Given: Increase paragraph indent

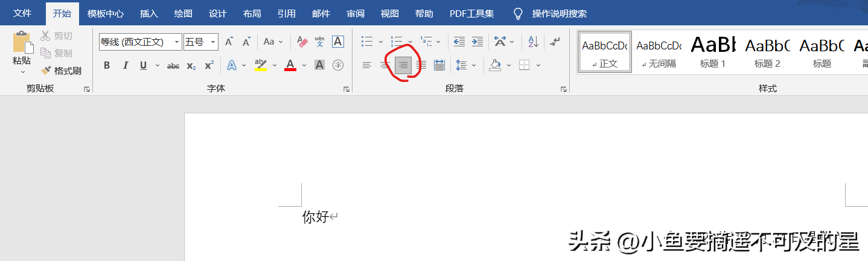Looking at the screenshot, I should (x=477, y=42).
